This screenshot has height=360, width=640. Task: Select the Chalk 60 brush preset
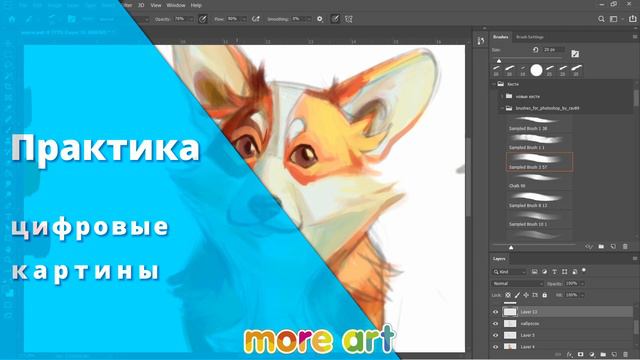point(539,181)
